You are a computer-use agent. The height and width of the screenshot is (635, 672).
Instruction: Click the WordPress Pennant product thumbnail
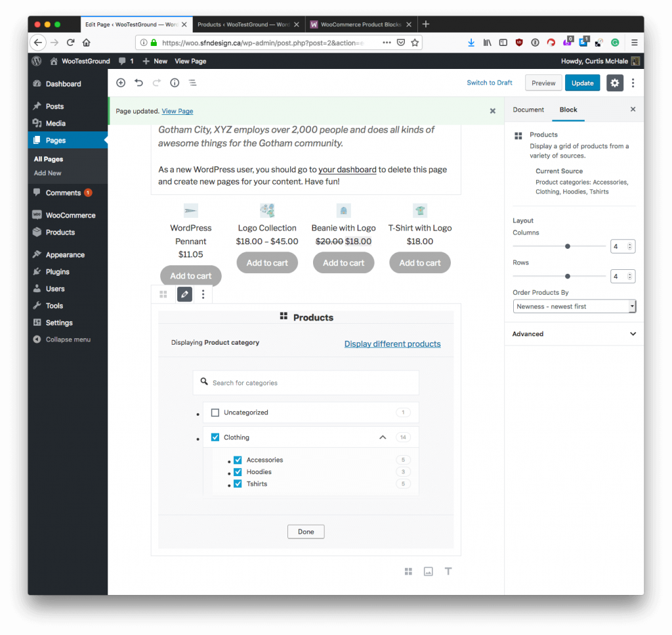(191, 211)
